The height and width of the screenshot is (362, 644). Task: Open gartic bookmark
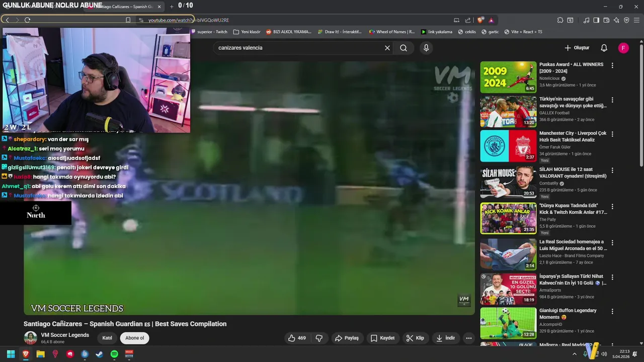[x=490, y=32]
